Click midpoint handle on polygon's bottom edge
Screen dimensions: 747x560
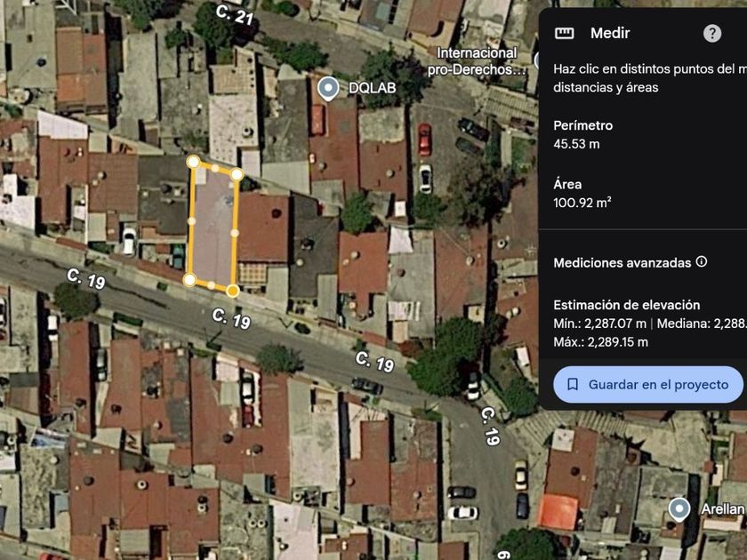coord(211,285)
